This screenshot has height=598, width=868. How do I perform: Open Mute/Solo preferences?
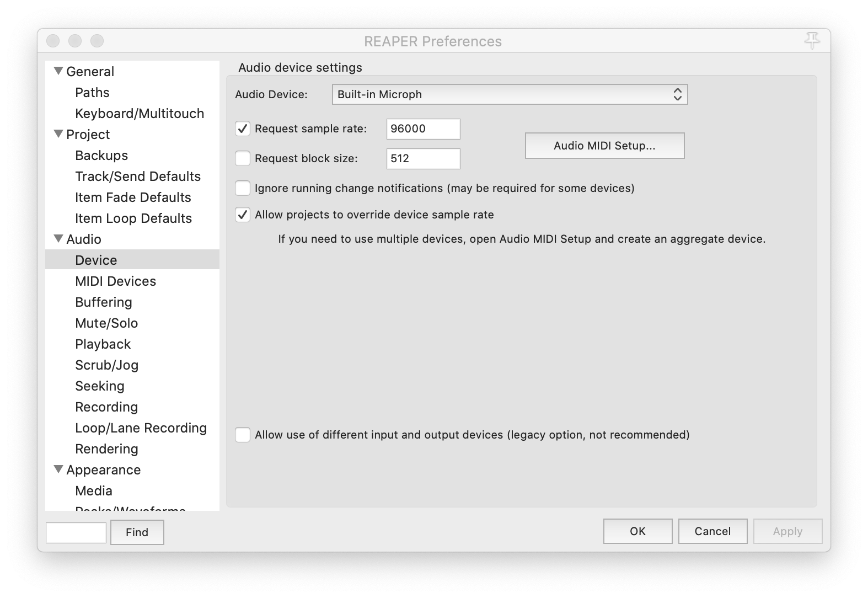[x=106, y=323]
